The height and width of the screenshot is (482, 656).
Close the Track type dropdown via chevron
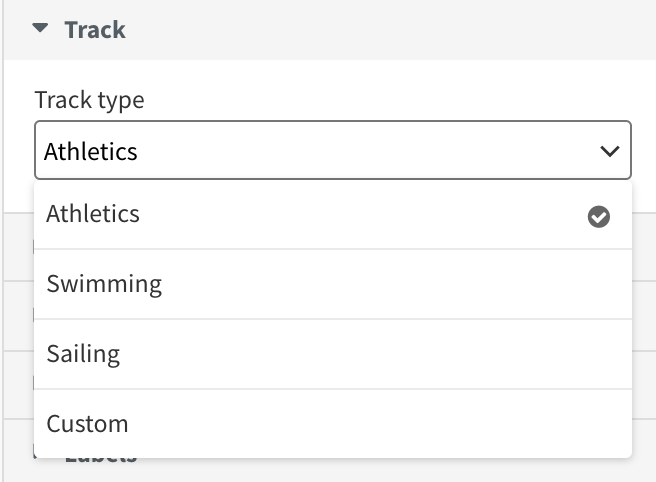click(x=610, y=151)
